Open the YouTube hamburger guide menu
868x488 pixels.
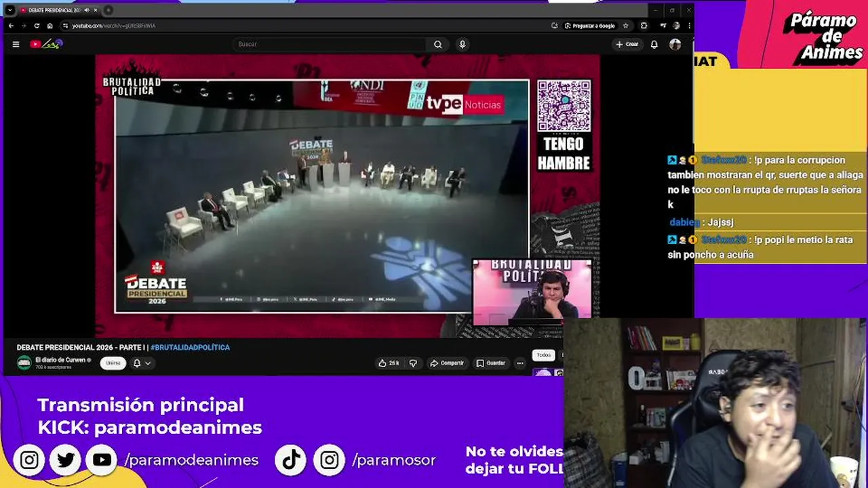click(x=16, y=44)
